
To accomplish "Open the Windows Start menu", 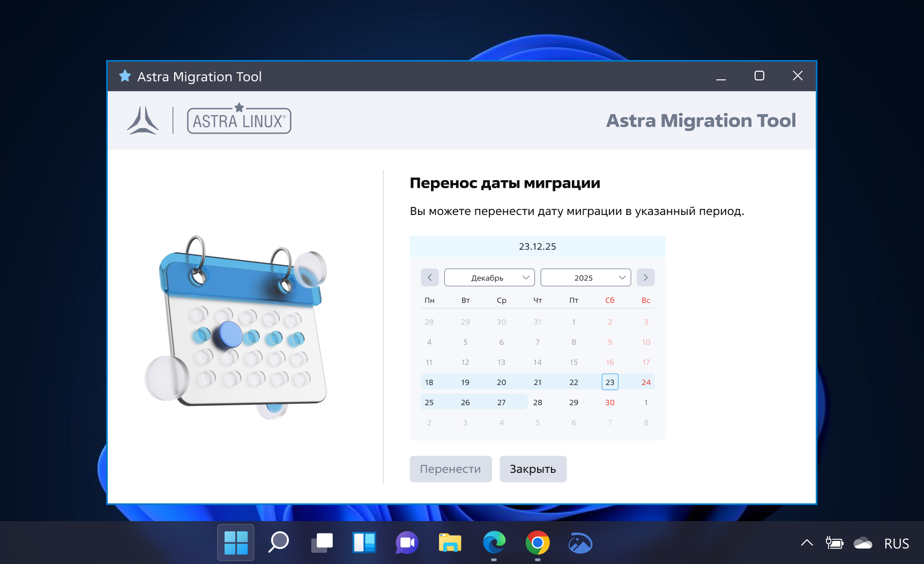I will click(236, 543).
